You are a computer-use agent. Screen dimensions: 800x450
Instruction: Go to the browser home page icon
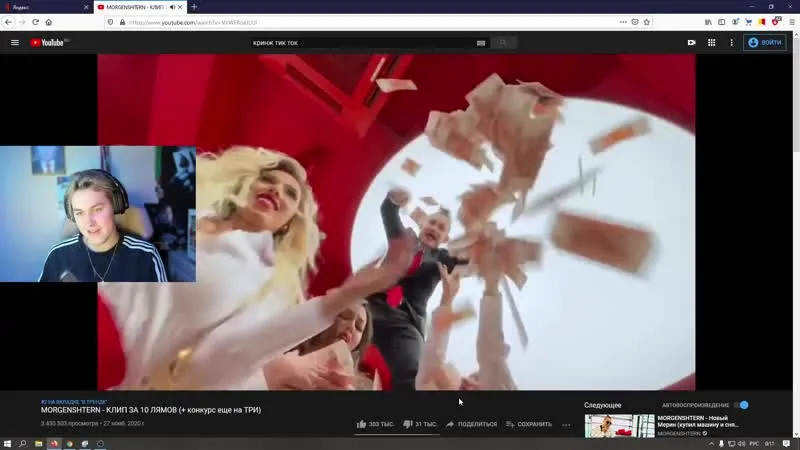48,22
